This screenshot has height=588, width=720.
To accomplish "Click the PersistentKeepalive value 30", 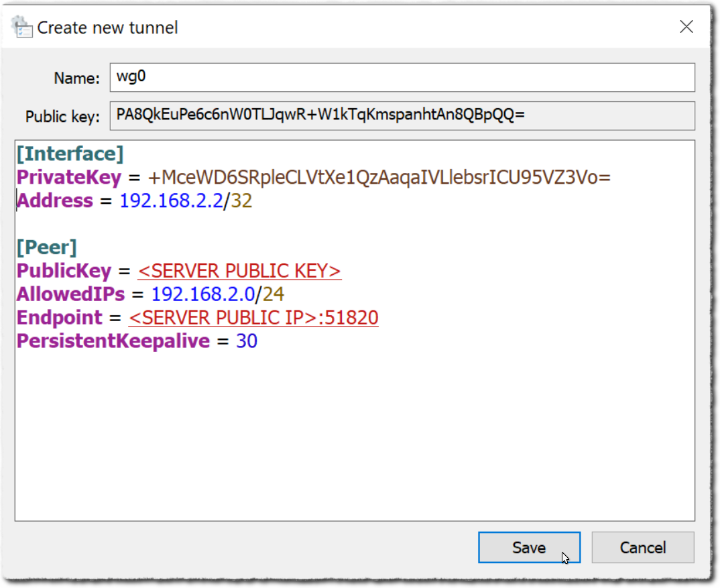I will (x=247, y=341).
